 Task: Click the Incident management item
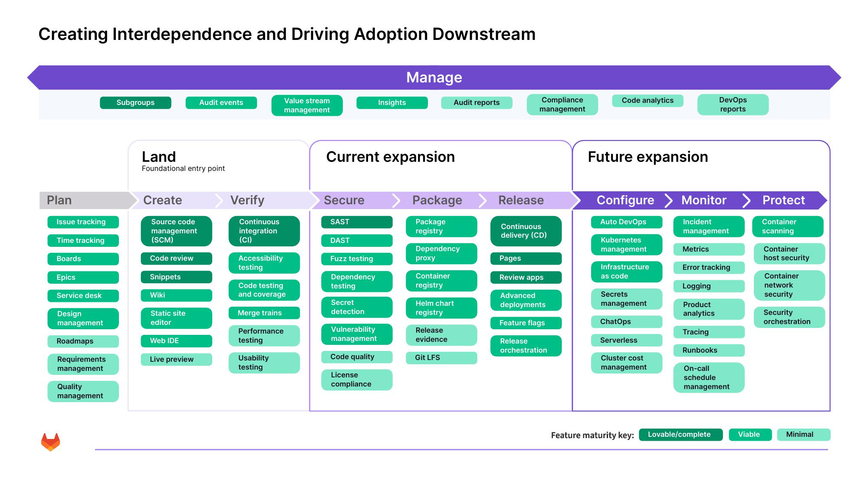(709, 226)
